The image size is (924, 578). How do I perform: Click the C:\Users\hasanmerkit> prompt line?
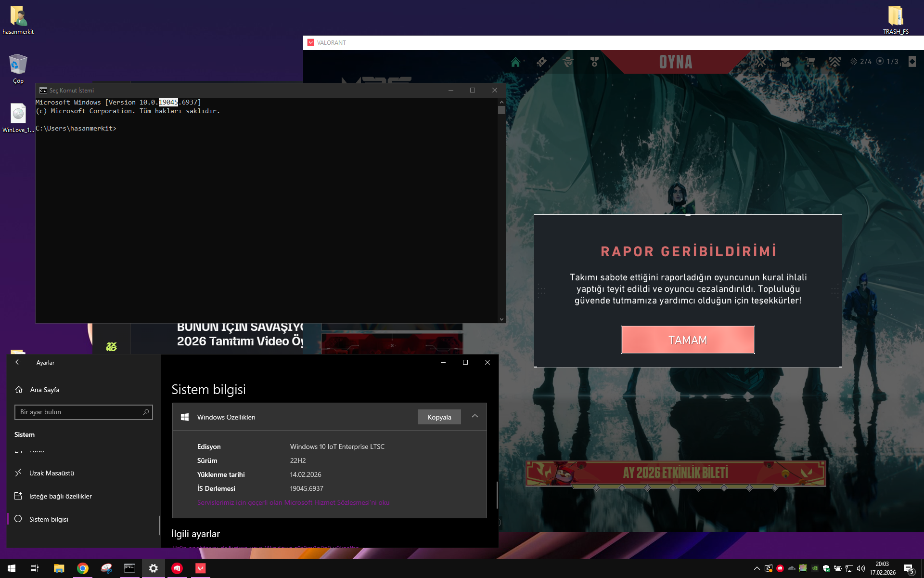pyautogui.click(x=76, y=128)
